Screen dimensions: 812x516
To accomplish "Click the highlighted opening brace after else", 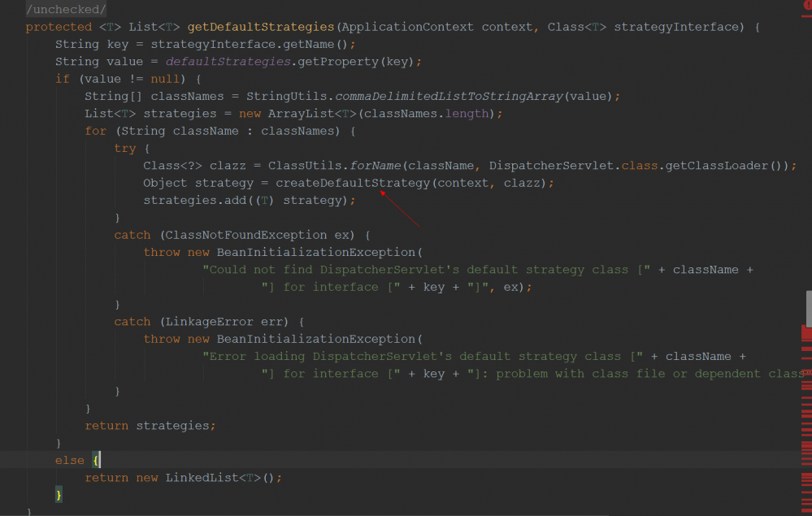I will tap(95, 460).
